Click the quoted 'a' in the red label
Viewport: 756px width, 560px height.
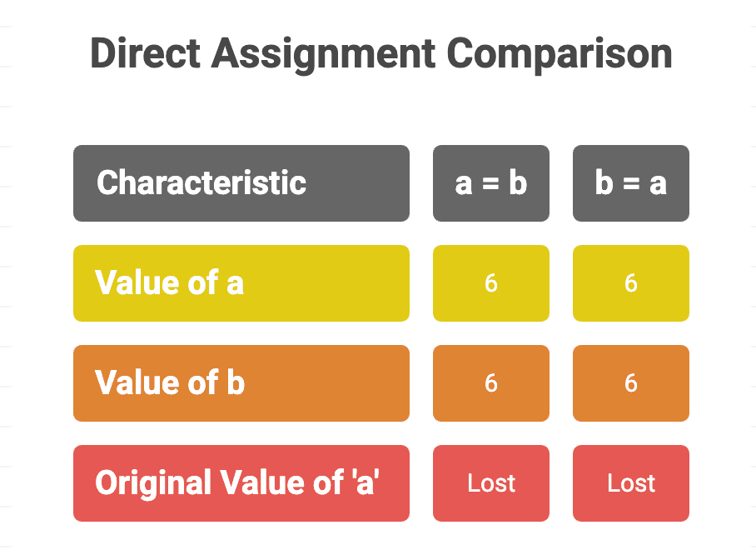(x=364, y=483)
